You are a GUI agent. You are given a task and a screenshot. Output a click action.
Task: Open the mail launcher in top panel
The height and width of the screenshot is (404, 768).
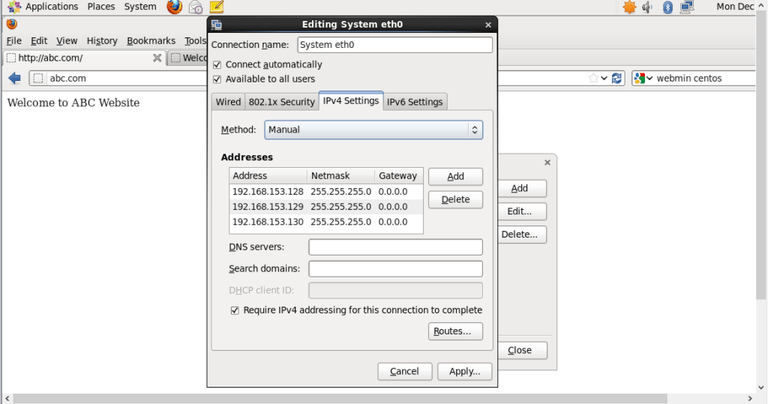point(196,7)
